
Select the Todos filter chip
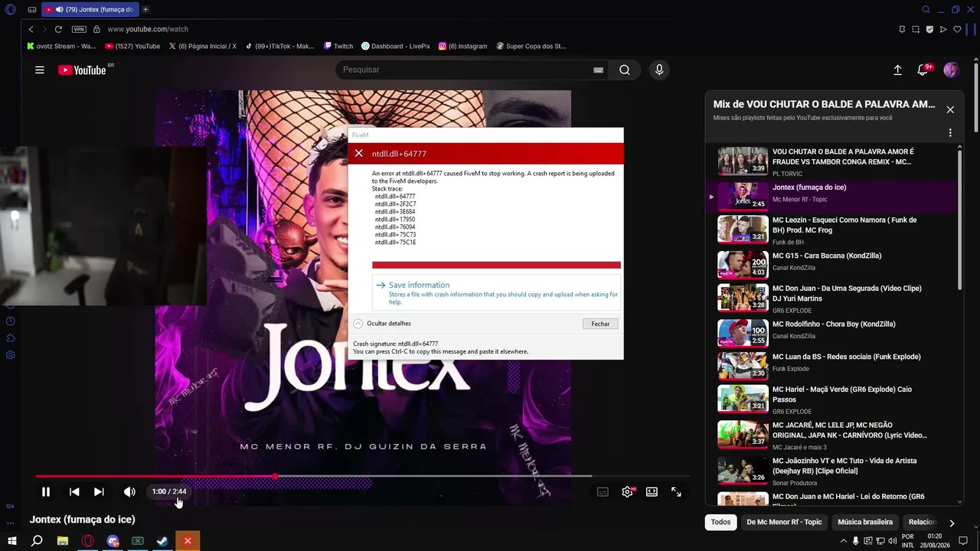click(720, 522)
